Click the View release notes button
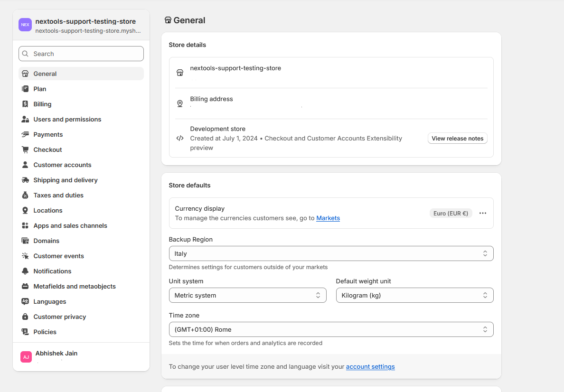Screen dimensions: 564x392 pyautogui.click(x=457, y=139)
